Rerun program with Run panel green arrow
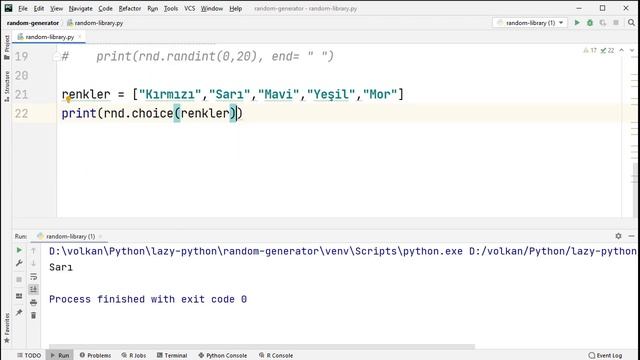Image resolution: width=640 pixels, height=360 pixels. (19, 250)
